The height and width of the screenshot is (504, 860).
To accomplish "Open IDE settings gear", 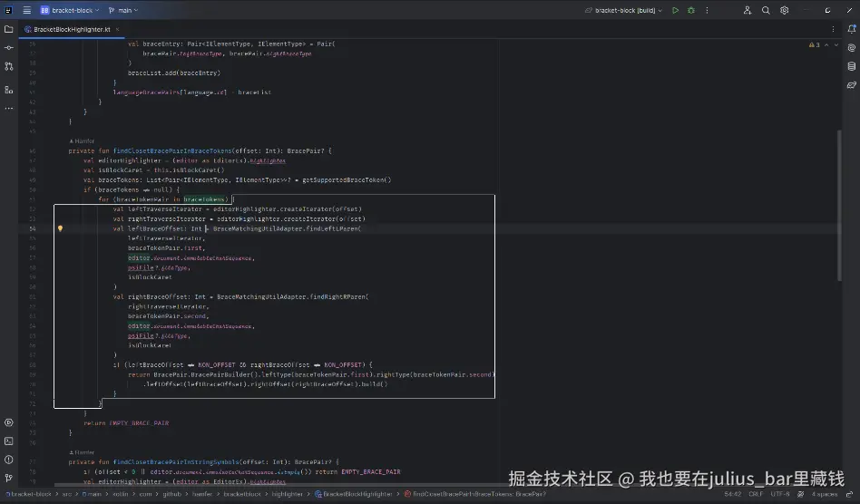I will click(785, 10).
